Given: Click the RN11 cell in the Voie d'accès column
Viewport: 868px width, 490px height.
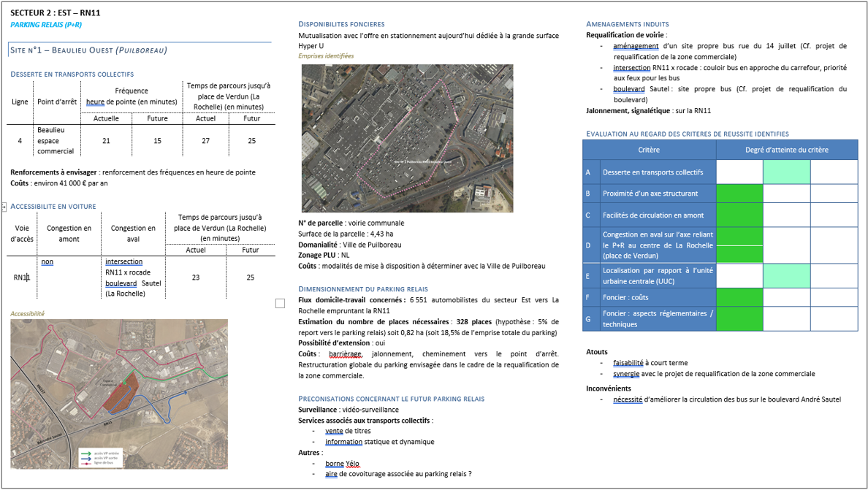Looking at the screenshot, I should pyautogui.click(x=21, y=277).
